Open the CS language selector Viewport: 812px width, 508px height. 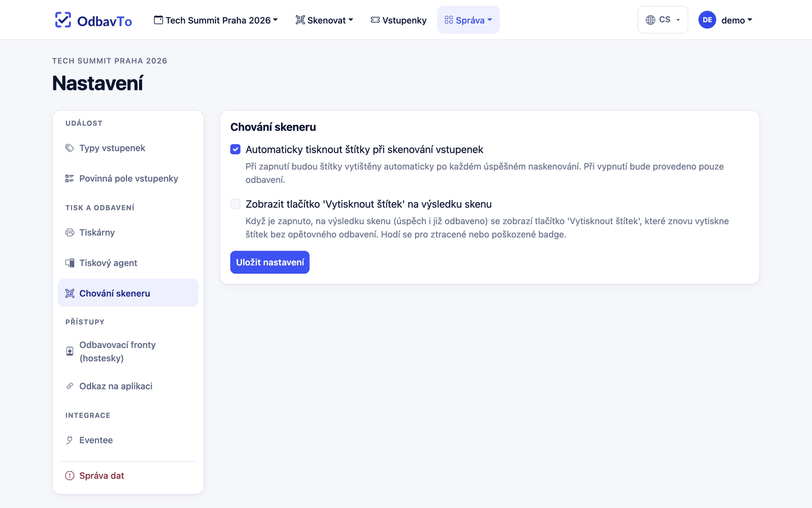[663, 20]
